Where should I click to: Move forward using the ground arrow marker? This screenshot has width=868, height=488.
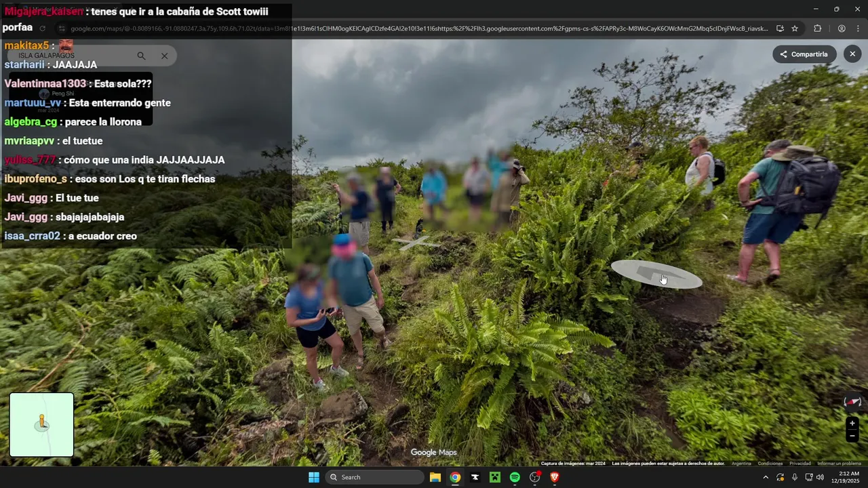tap(656, 274)
